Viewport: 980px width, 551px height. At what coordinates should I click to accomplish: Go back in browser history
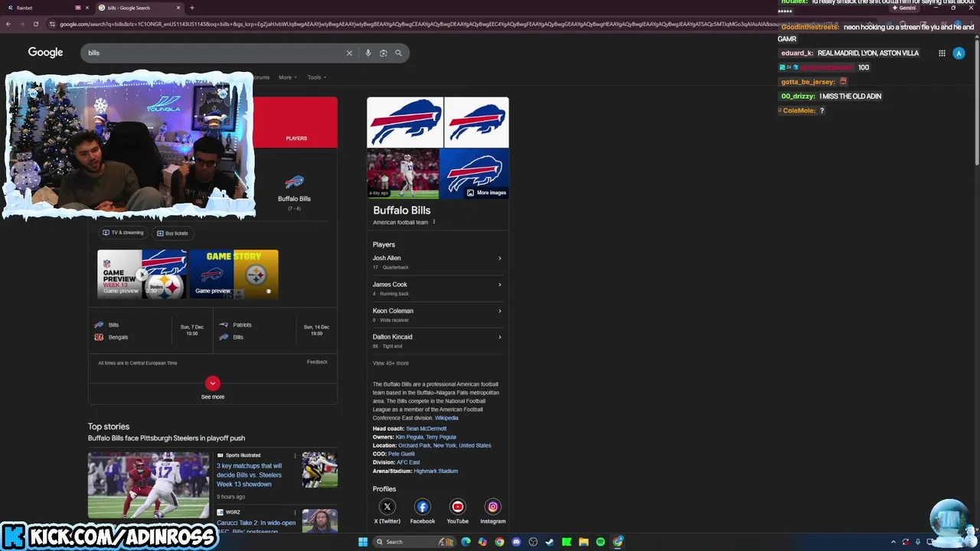tap(8, 24)
